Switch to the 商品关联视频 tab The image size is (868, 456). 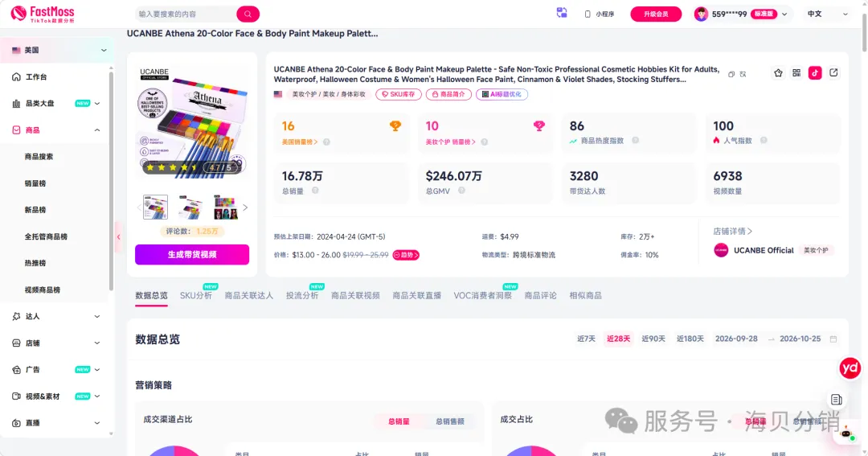click(x=355, y=296)
